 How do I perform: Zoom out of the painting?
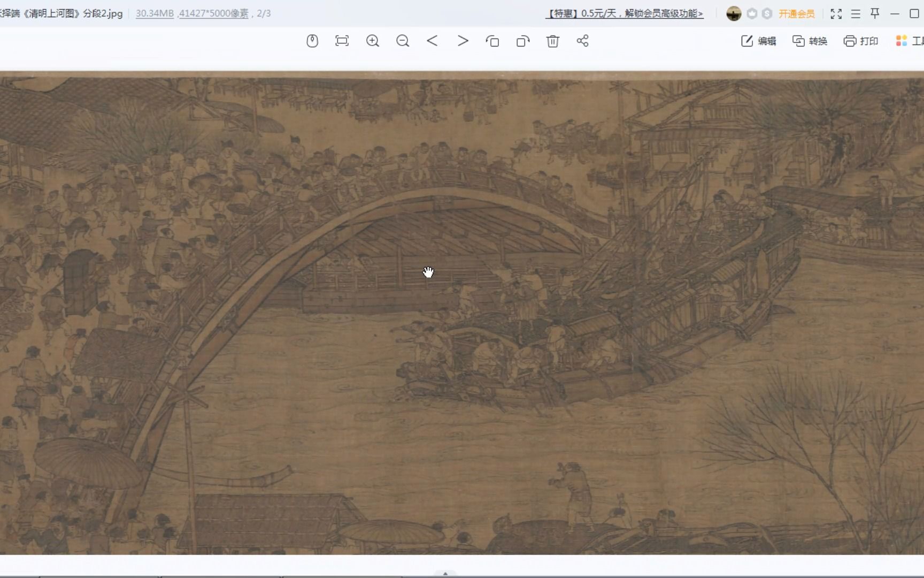tap(403, 41)
